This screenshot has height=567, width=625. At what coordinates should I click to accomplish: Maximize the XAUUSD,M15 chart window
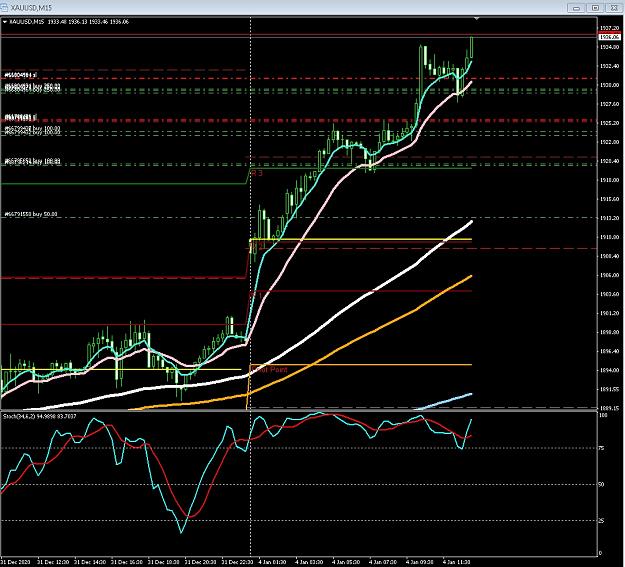click(595, 8)
